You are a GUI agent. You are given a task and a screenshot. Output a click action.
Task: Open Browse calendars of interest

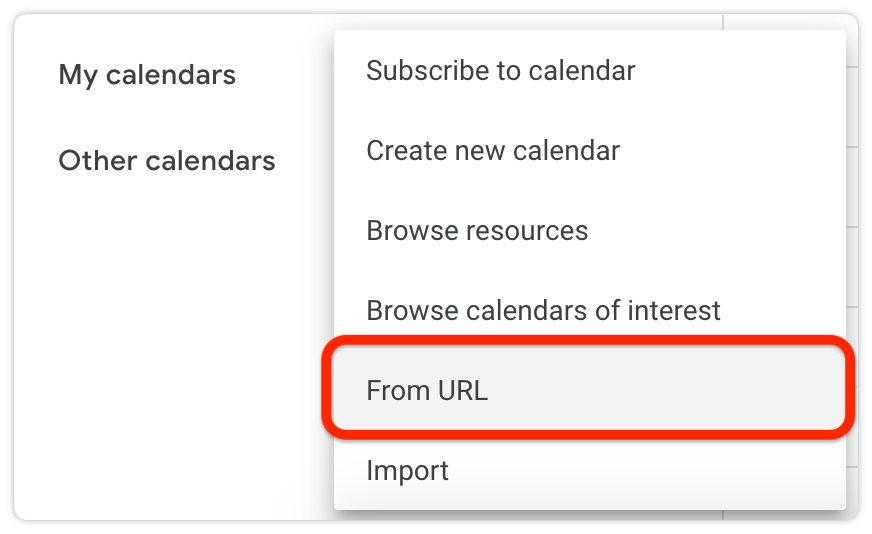pyautogui.click(x=589, y=310)
